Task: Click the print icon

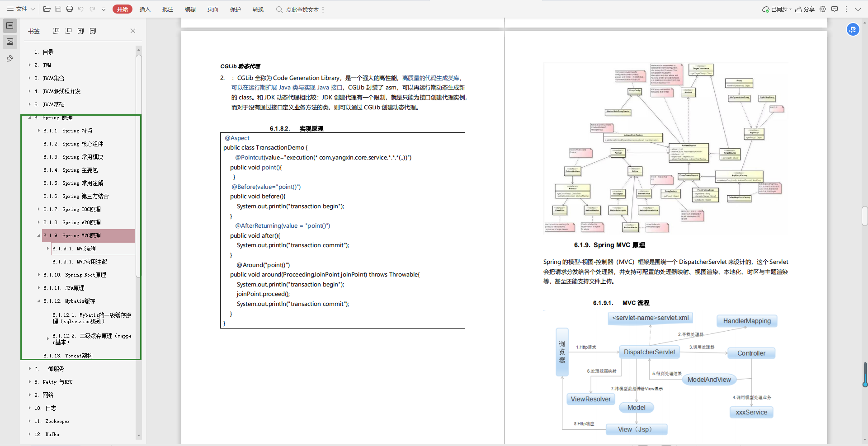Action: pos(70,9)
